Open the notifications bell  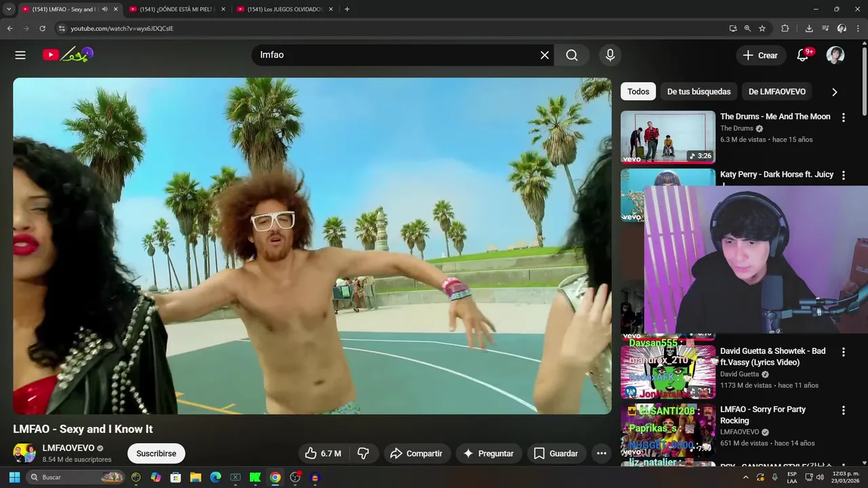pos(803,56)
